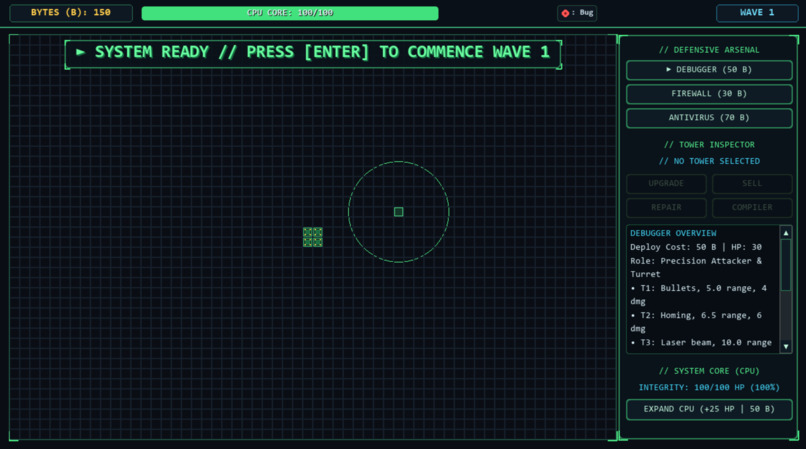The width and height of the screenshot is (806, 449).
Task: Click the red Bug enemy legend icon
Action: 565,13
